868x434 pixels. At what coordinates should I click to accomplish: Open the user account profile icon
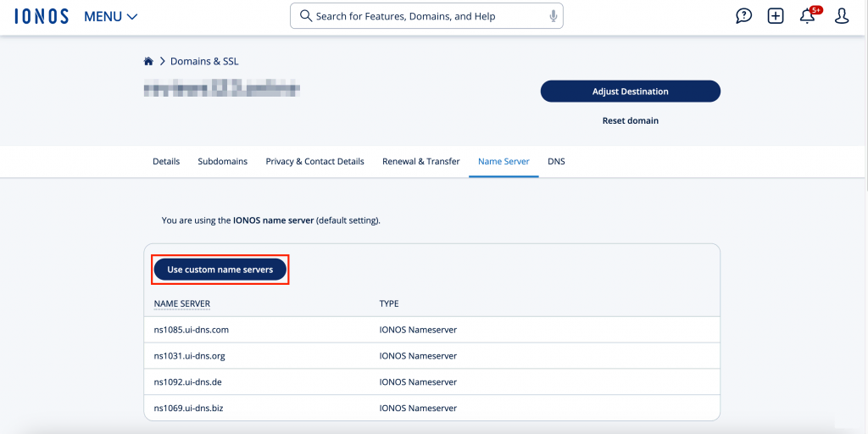pyautogui.click(x=841, y=16)
